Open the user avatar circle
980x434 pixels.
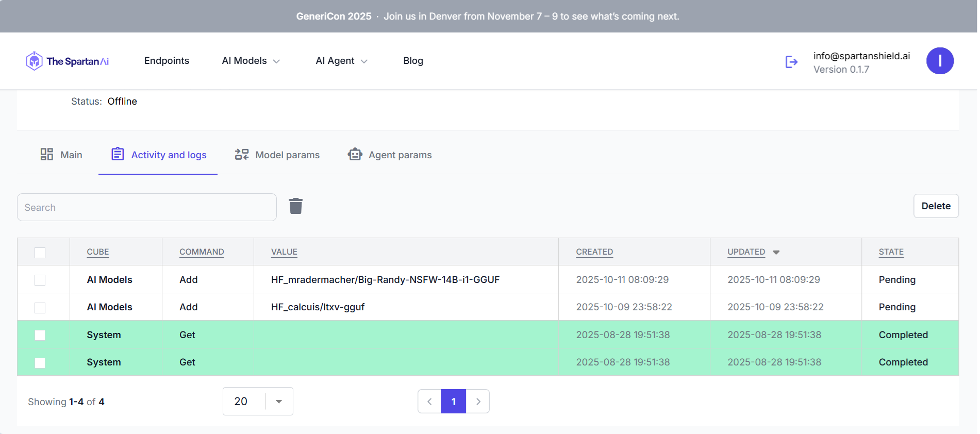click(x=939, y=61)
